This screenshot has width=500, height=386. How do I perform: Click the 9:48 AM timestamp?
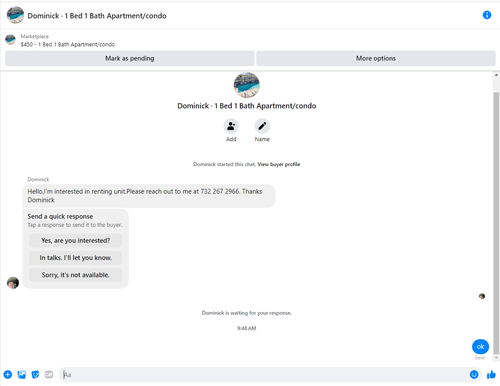(x=247, y=328)
